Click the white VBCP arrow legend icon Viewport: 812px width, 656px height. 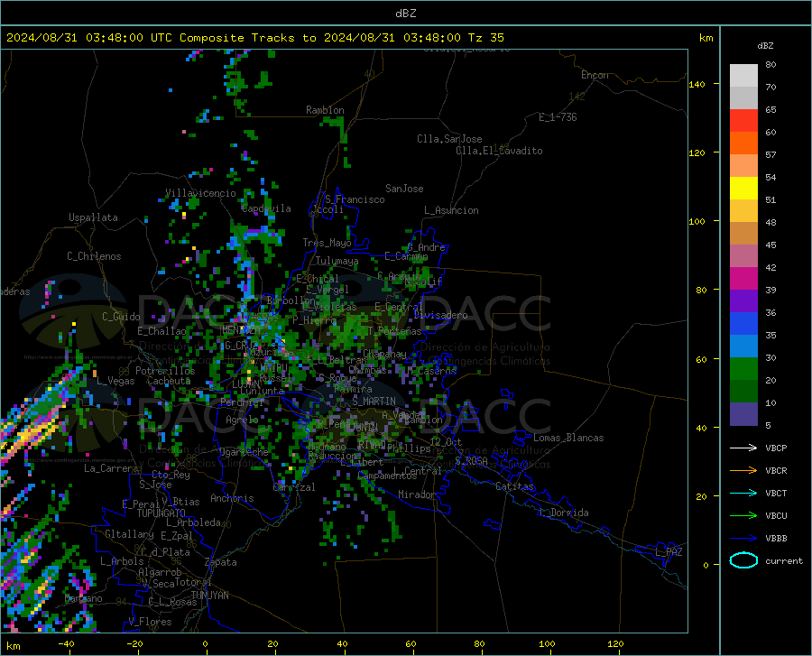(743, 448)
